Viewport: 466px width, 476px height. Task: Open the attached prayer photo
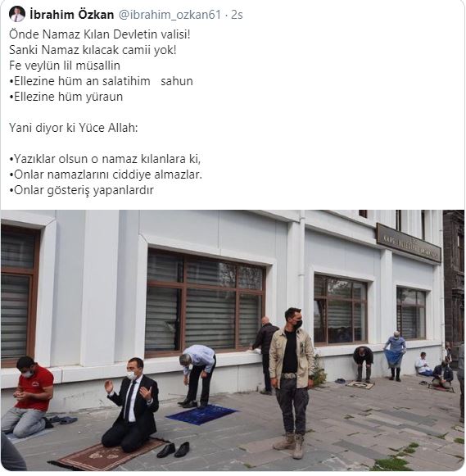233,340
